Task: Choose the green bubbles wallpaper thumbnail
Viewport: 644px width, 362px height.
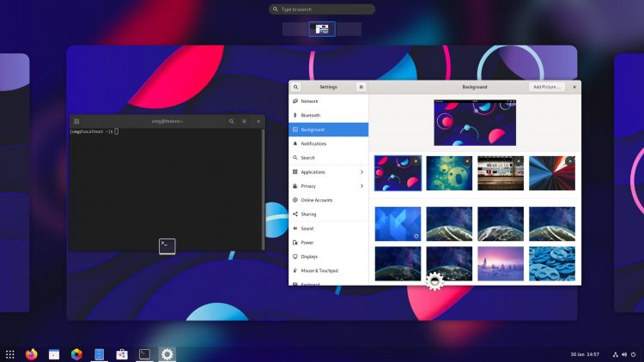Action: 449,173
